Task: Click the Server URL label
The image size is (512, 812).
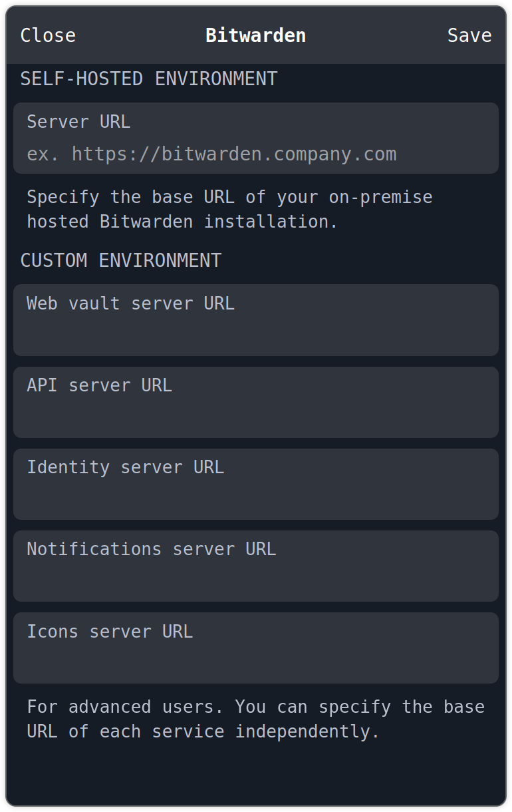Action: (78, 122)
